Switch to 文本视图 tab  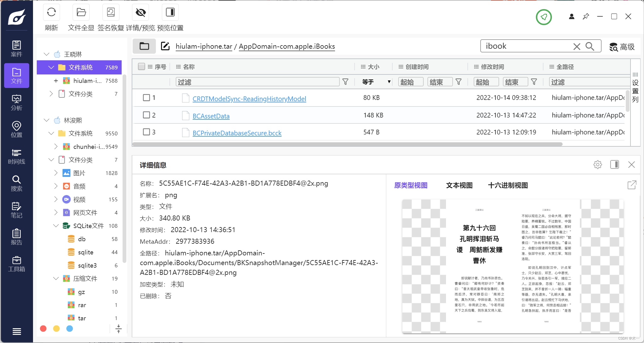(x=459, y=185)
